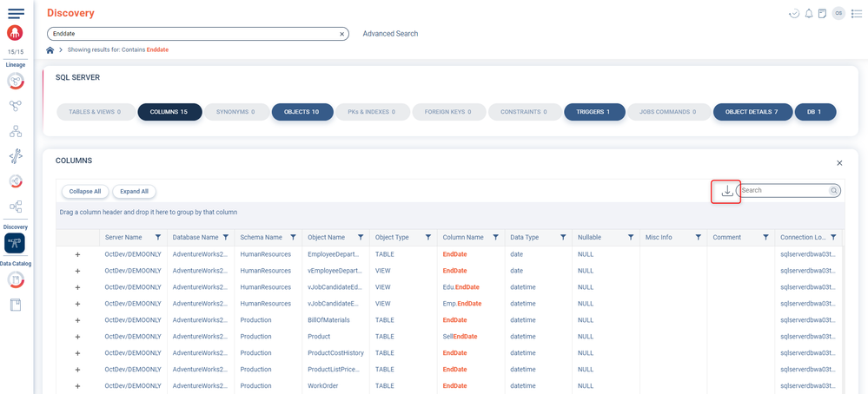Filter the Data Type column
Viewport: 868px width, 394px height.
pos(563,237)
